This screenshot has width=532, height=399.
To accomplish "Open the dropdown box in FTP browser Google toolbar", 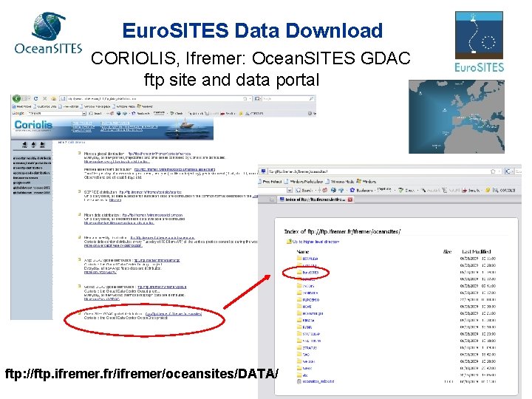I will [x=290, y=190].
